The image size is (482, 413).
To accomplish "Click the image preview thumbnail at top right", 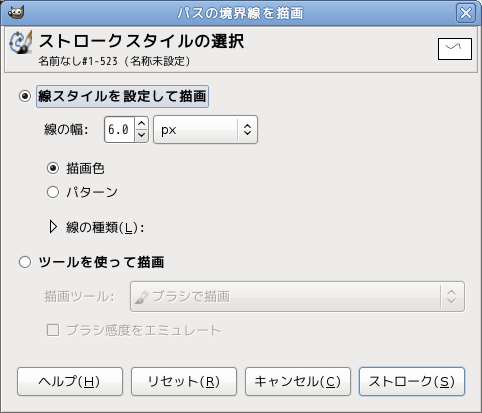I will click(x=455, y=49).
